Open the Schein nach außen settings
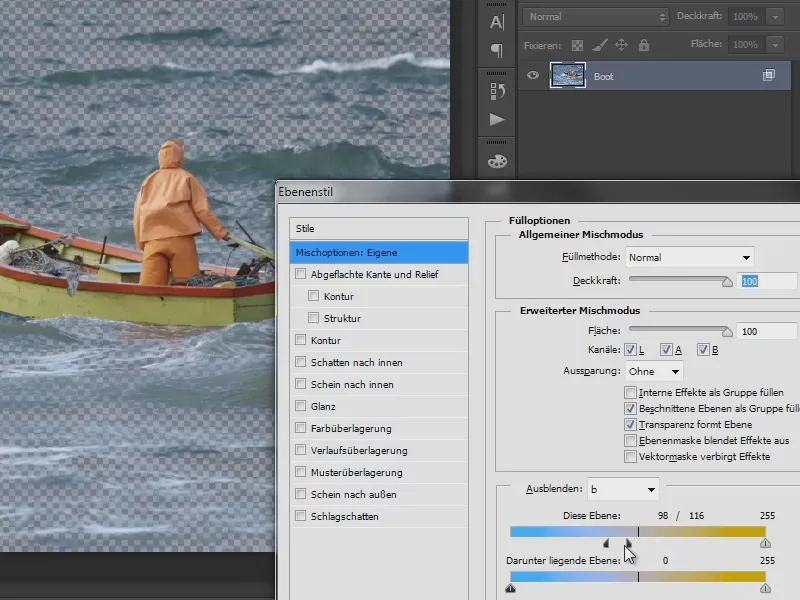Viewport: 800px width, 600px height. (353, 494)
